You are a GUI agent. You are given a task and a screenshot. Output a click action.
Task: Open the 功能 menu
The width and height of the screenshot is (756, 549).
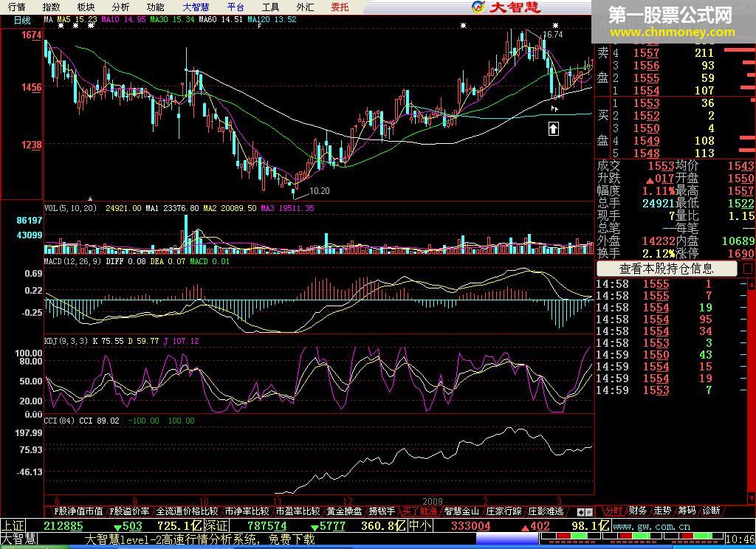155,7
